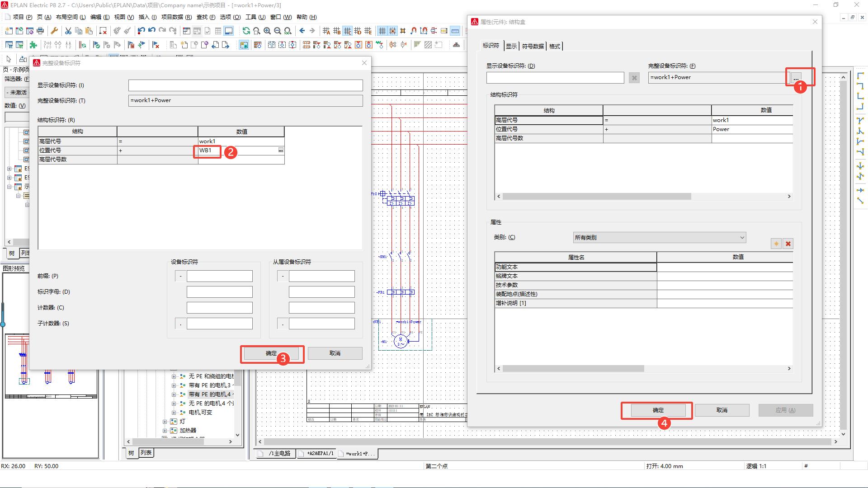
Task: Expand the 灯 tree node
Action: pos(165,421)
